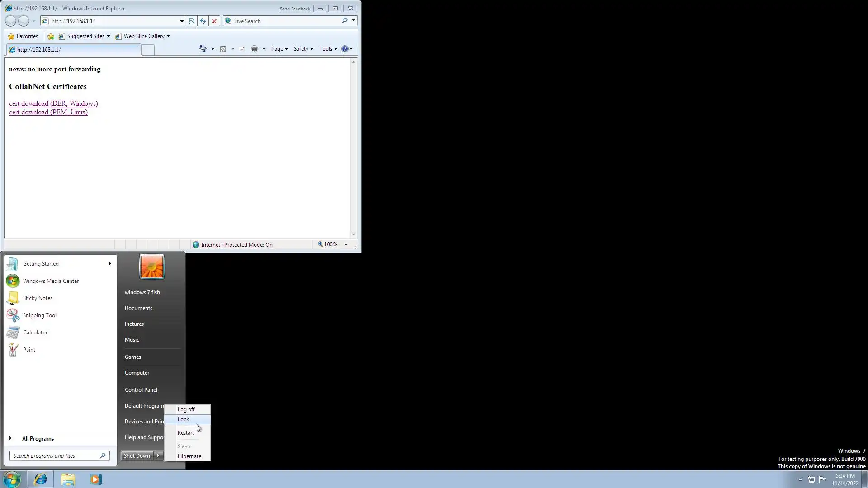Open new blank tab button
This screenshot has height=488, width=868.
[x=147, y=50]
